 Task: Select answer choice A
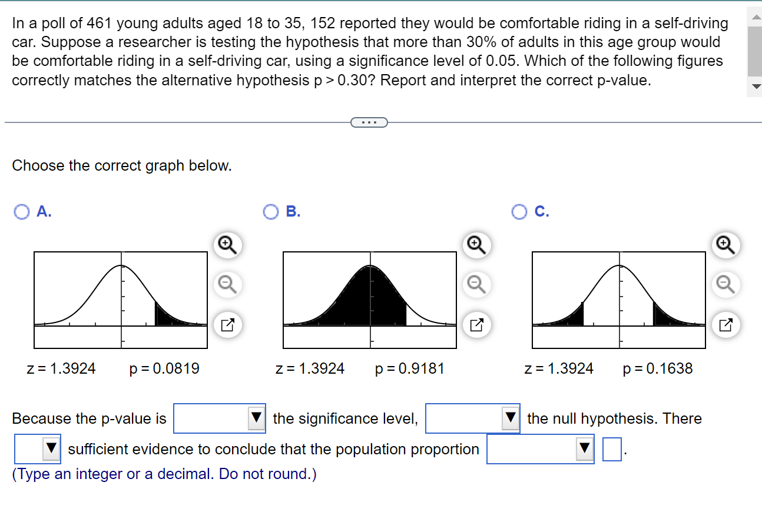click(21, 211)
